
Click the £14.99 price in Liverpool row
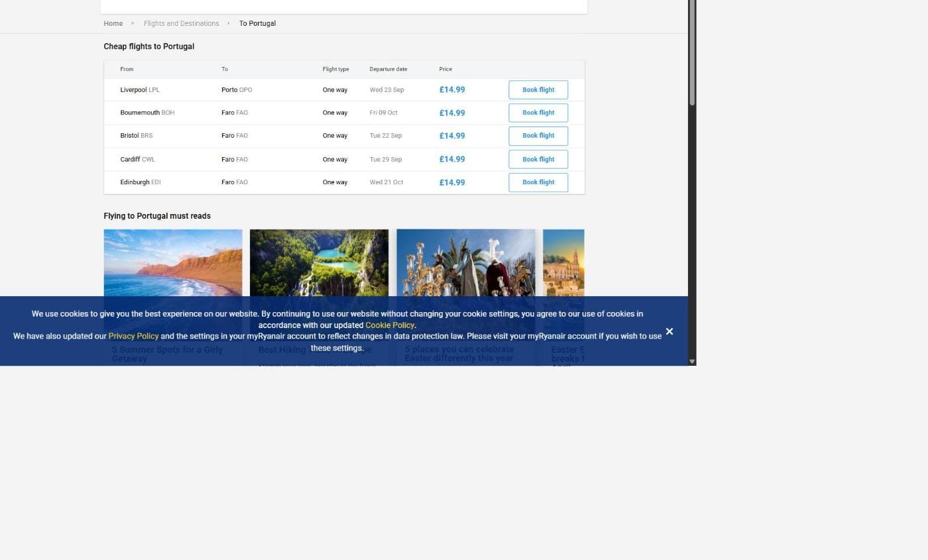(452, 90)
